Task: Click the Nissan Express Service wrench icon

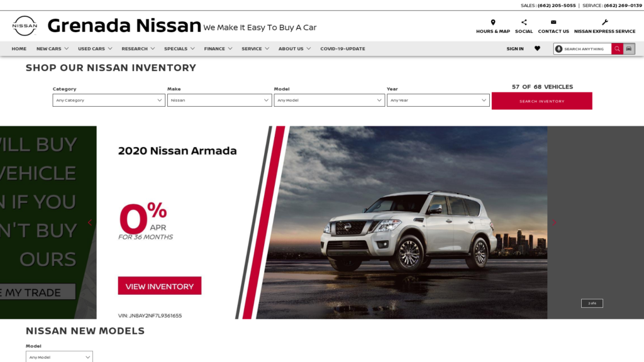Action: coord(604,22)
